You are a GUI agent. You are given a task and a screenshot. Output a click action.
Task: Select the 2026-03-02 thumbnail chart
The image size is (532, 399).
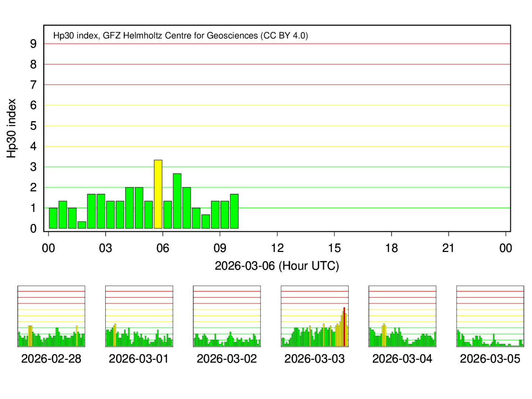point(227,316)
